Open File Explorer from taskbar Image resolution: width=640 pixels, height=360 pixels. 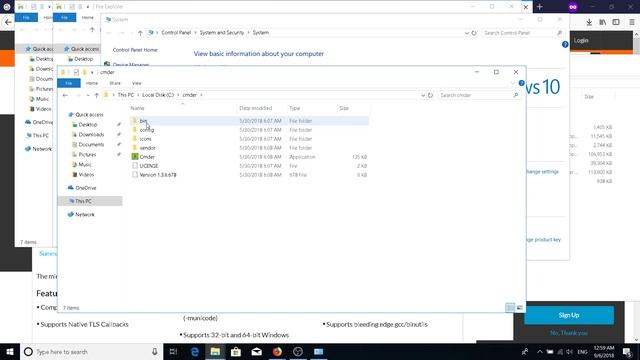coord(215,351)
